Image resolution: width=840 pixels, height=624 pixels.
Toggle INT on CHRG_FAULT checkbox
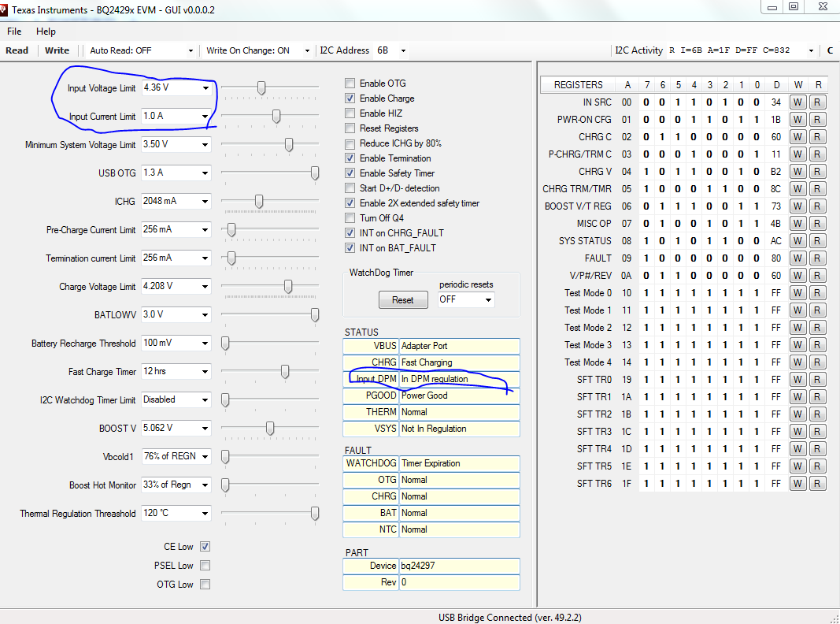click(x=350, y=233)
